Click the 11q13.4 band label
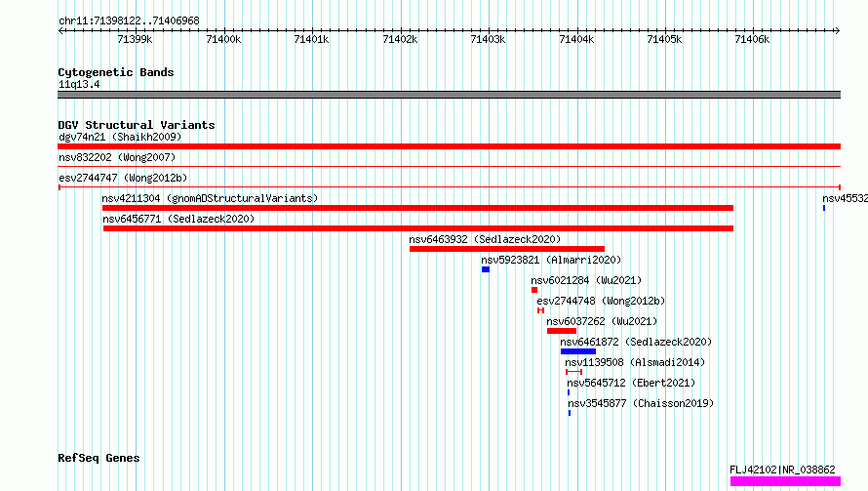This screenshot has height=491, width=868. [79, 84]
